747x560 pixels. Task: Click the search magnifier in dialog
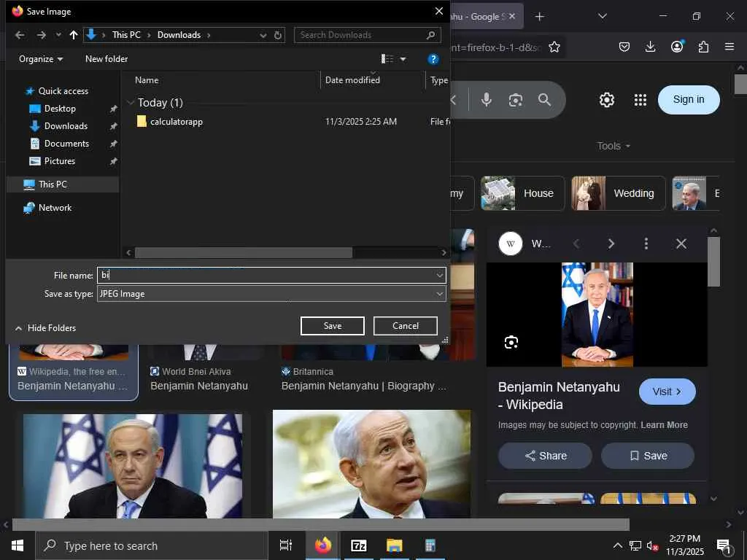click(x=430, y=35)
